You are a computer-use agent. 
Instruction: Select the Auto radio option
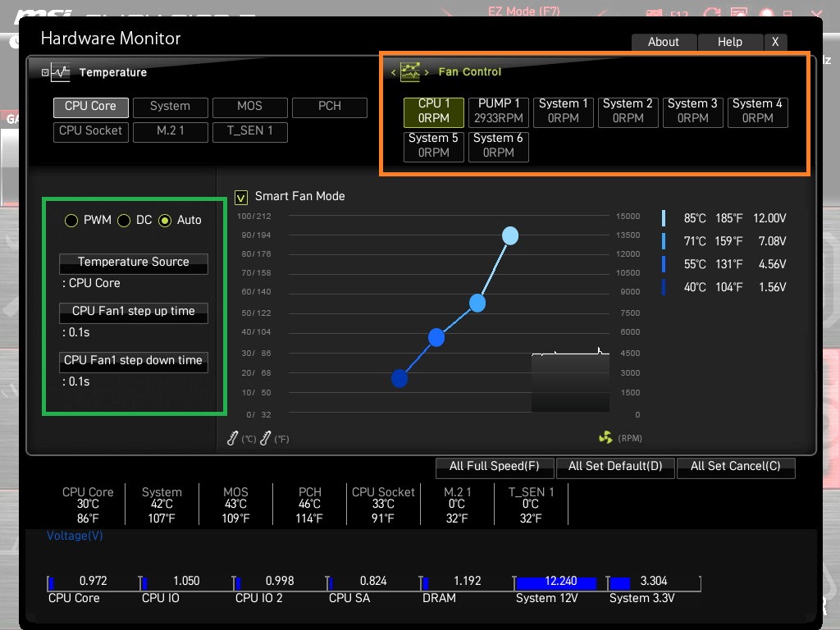(165, 220)
